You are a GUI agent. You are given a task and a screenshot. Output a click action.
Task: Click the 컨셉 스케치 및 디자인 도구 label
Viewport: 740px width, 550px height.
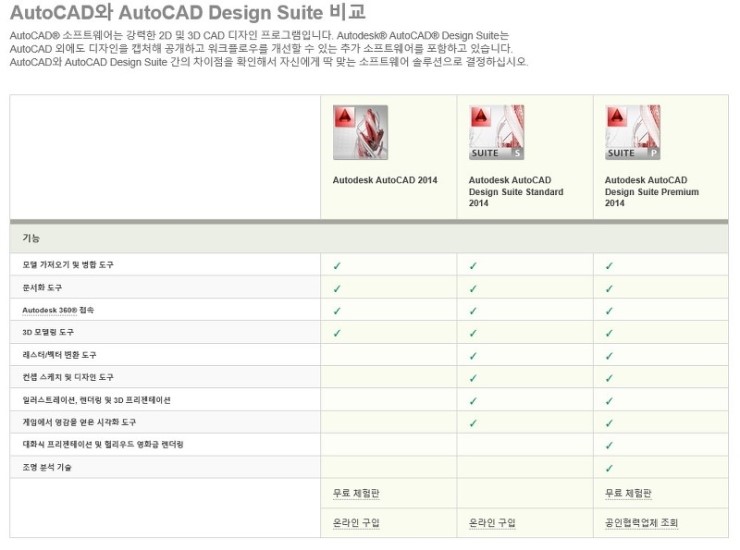click(68, 377)
